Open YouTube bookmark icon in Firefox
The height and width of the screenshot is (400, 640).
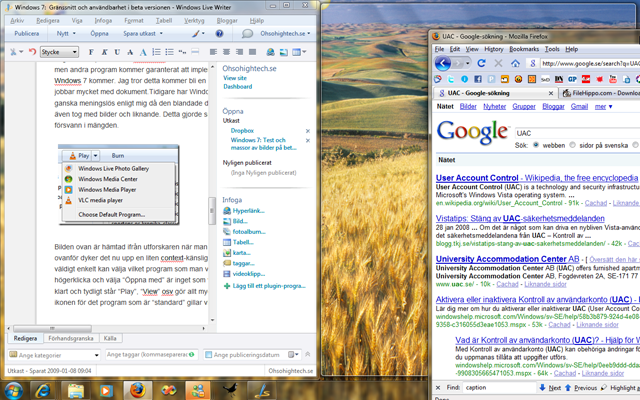613,79
